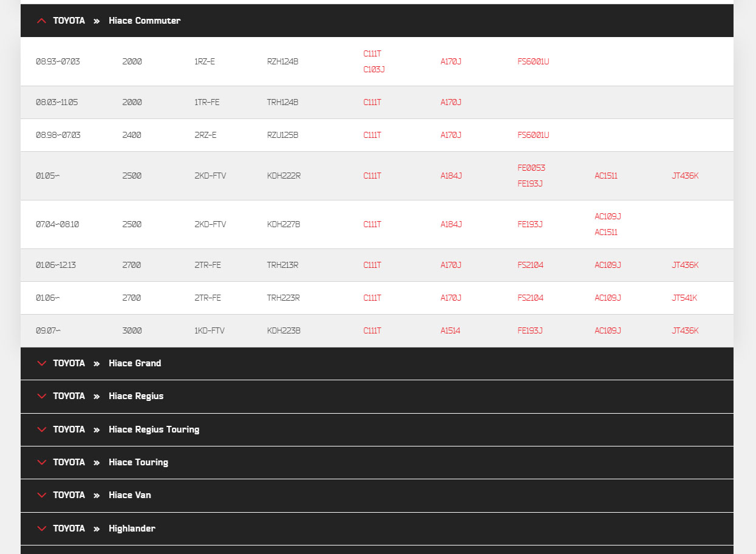Open AC109J link in KDH227B row
756x554 pixels.
point(608,216)
